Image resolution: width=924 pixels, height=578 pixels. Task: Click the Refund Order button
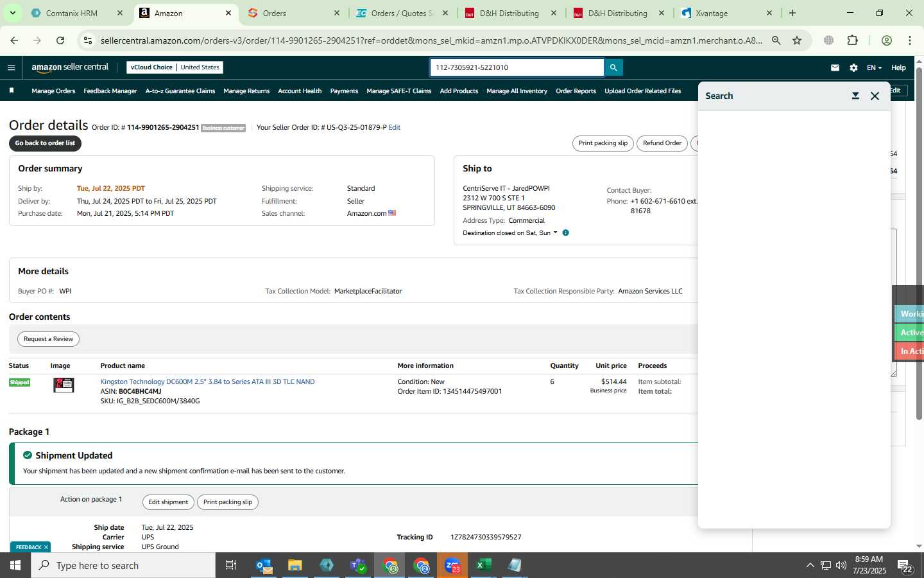coord(662,143)
